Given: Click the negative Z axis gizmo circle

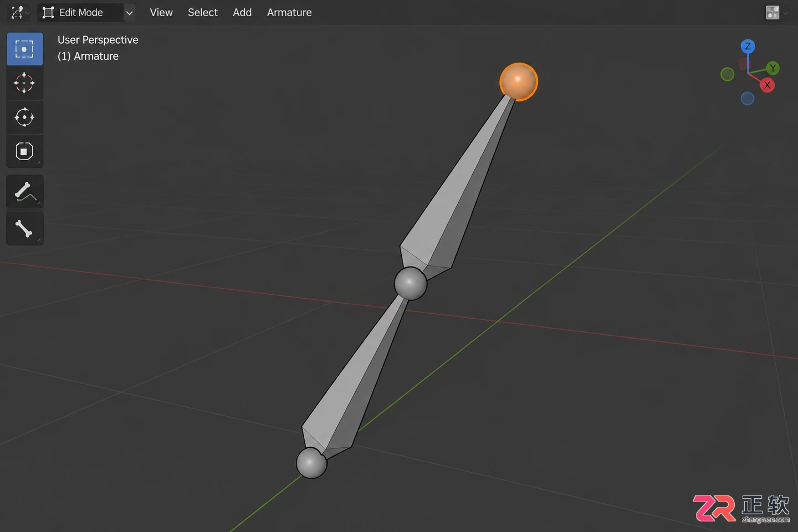Looking at the screenshot, I should tap(748, 99).
